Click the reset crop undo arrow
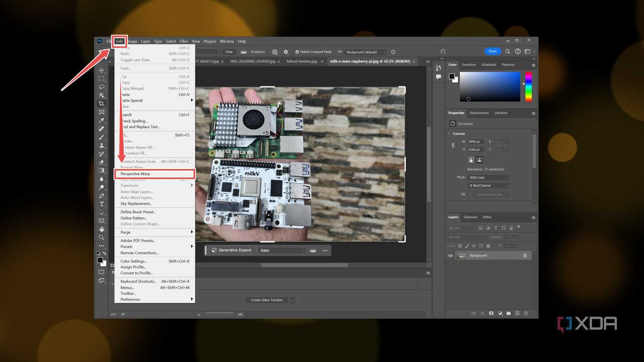 tap(443, 51)
